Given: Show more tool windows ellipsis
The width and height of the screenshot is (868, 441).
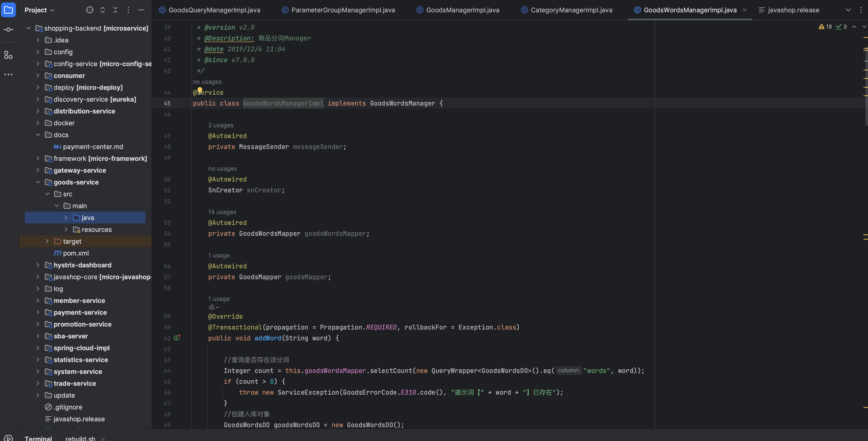Looking at the screenshot, I should coord(8,74).
